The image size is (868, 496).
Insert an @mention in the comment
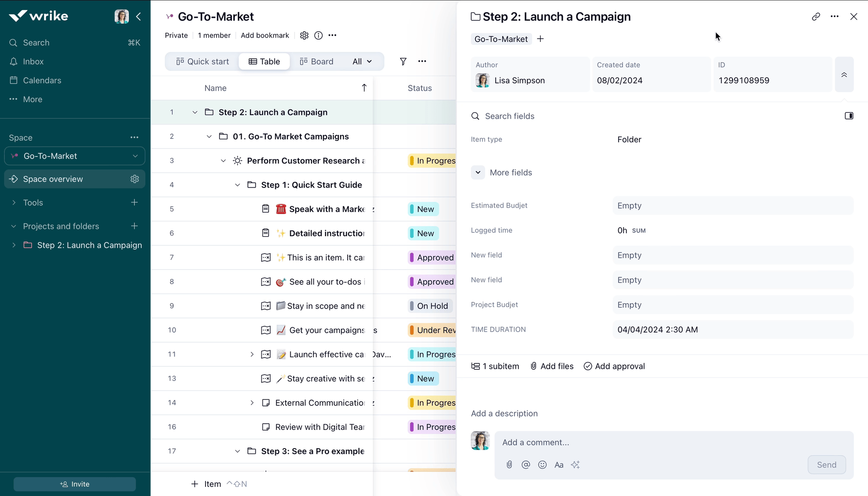[526, 465]
